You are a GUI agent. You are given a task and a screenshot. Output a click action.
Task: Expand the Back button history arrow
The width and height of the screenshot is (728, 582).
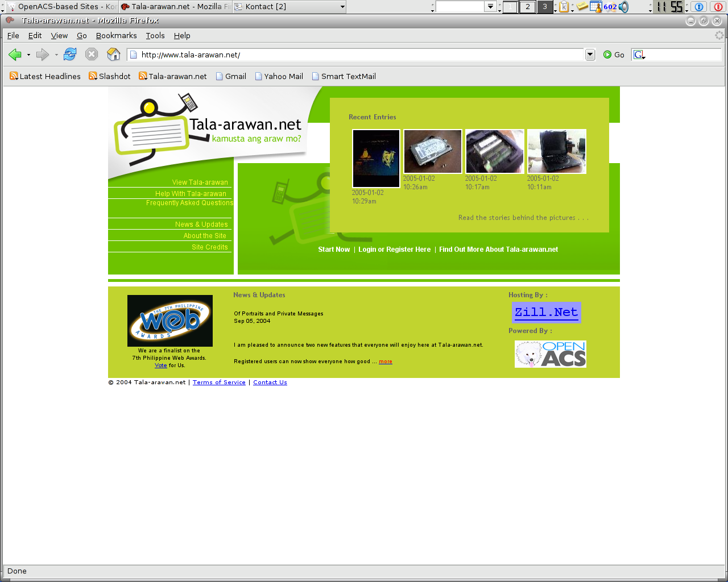click(x=28, y=55)
